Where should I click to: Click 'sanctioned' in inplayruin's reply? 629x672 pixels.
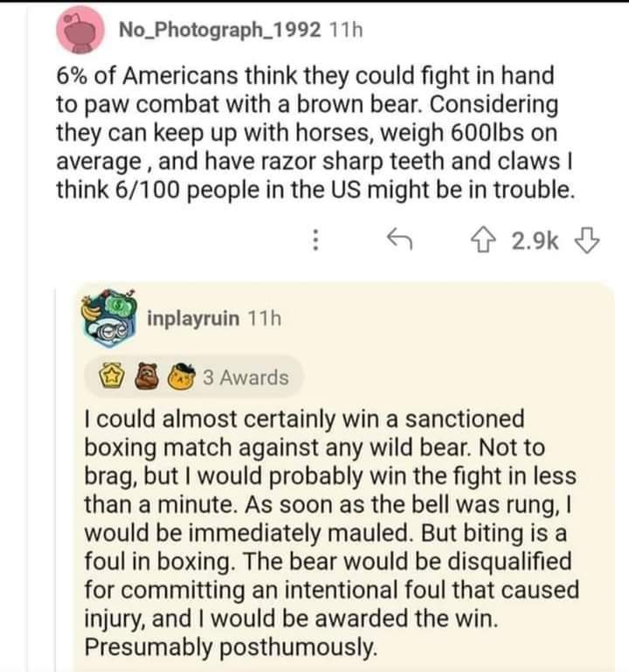446,419
